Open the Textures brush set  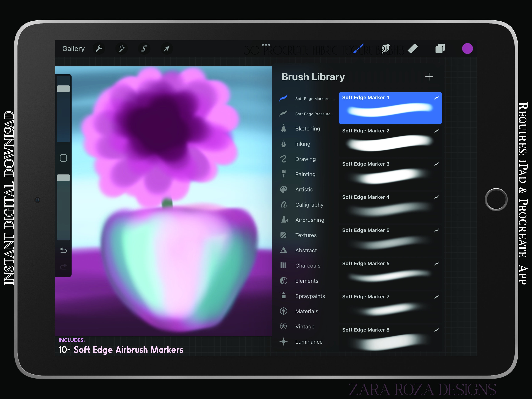point(306,235)
